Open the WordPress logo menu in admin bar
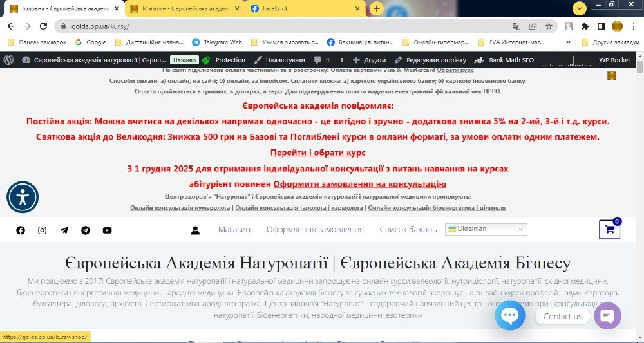The width and height of the screenshot is (644, 343). [x=8, y=60]
